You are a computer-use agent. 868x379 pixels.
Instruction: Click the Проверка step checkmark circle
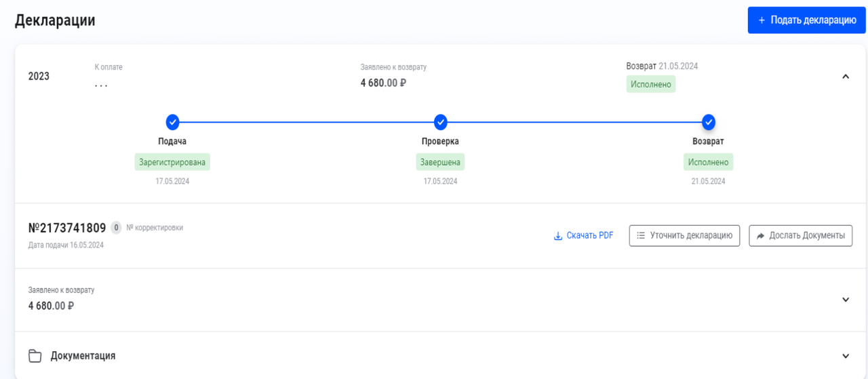(x=441, y=122)
